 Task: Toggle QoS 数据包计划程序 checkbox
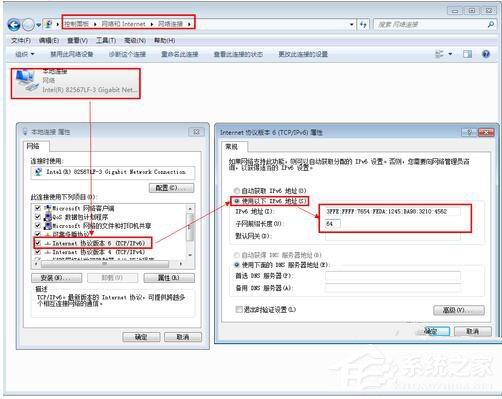coord(38,217)
